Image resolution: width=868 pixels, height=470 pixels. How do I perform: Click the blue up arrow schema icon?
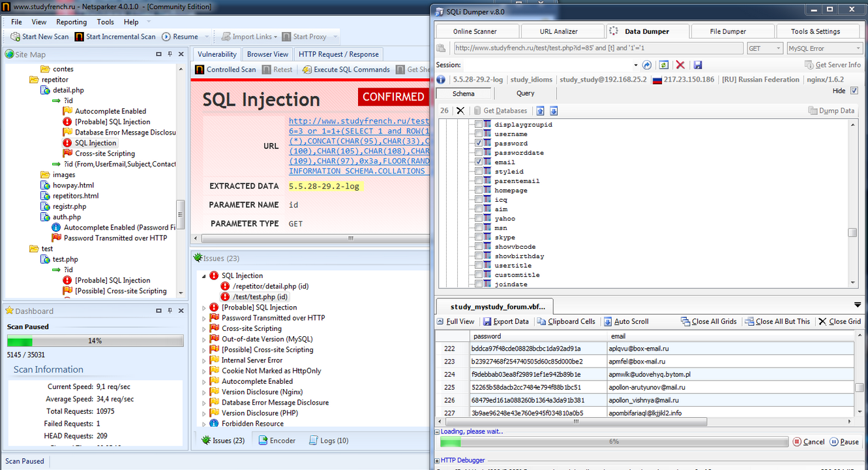[540, 110]
